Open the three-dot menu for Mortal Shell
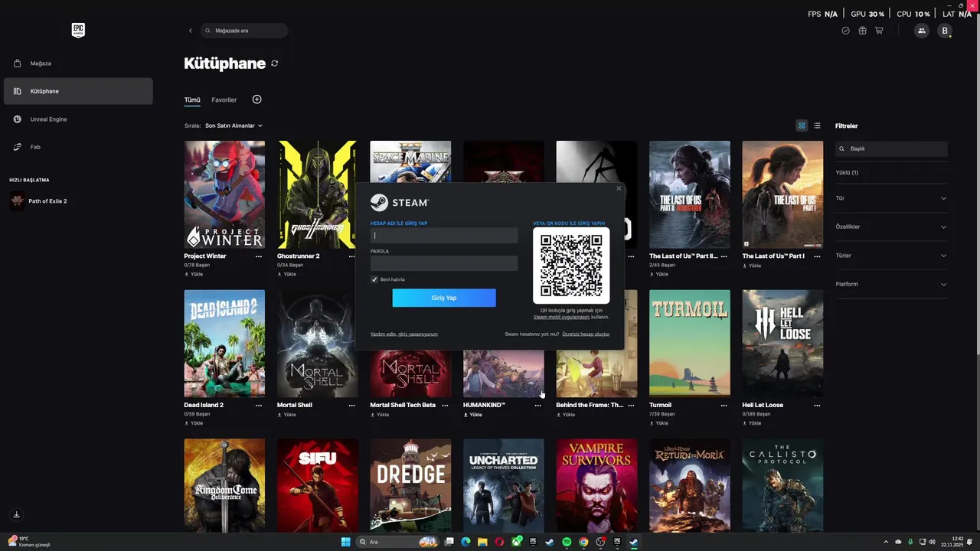This screenshot has width=980, height=551. pos(352,406)
